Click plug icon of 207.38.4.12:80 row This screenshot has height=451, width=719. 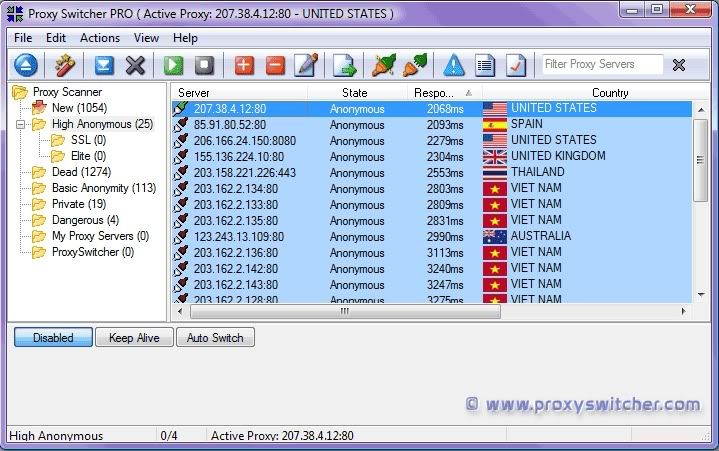181,109
